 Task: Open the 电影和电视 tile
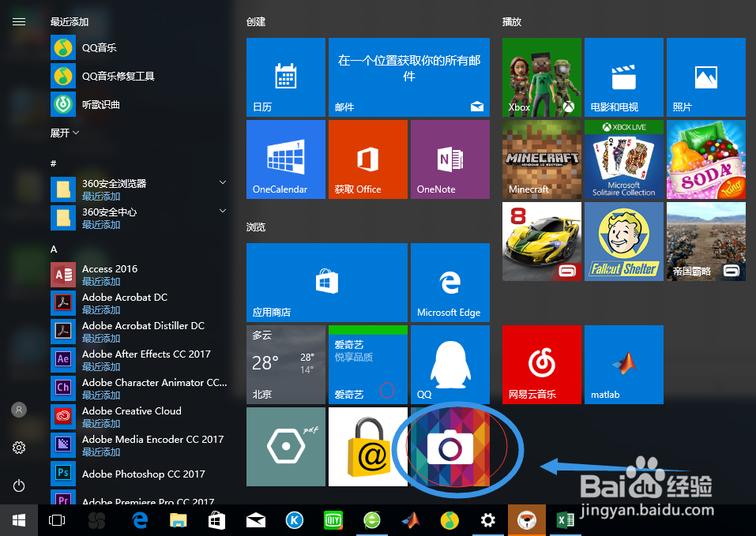pyautogui.click(x=624, y=77)
